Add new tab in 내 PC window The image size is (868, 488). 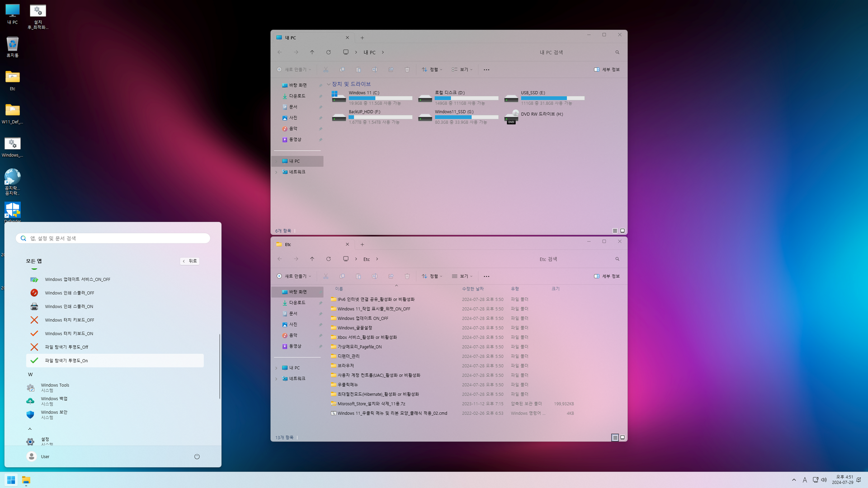tap(362, 38)
